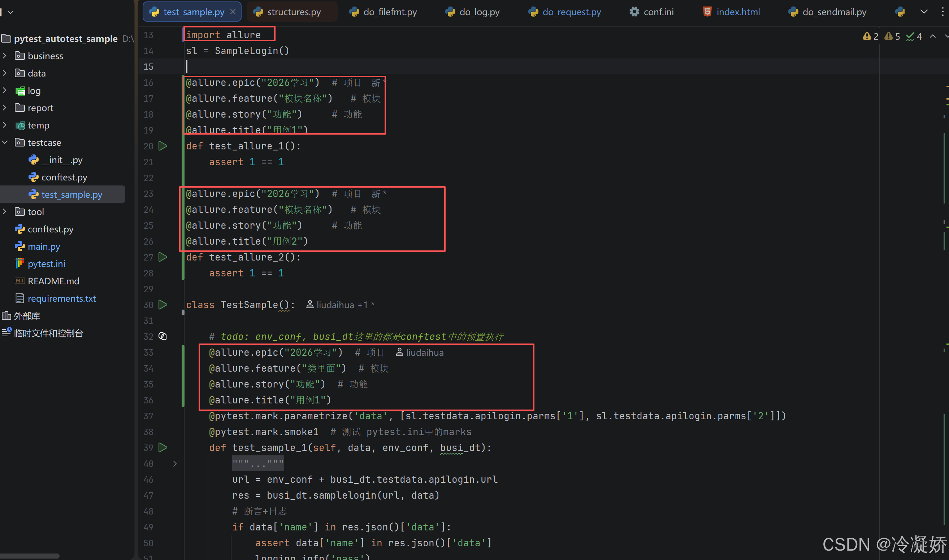Open README.md in the project tree
The image size is (949, 560).
pyautogui.click(x=53, y=281)
